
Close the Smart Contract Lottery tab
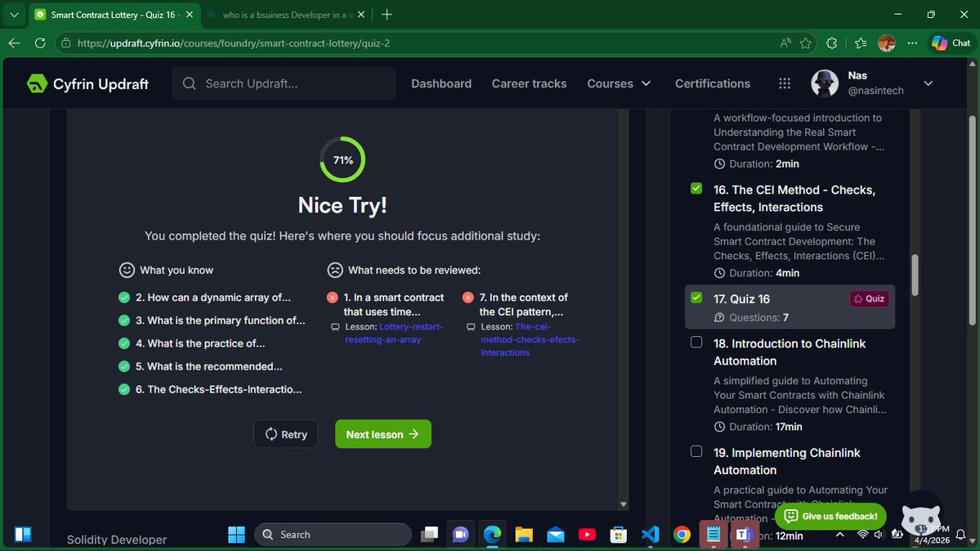[x=190, y=15]
